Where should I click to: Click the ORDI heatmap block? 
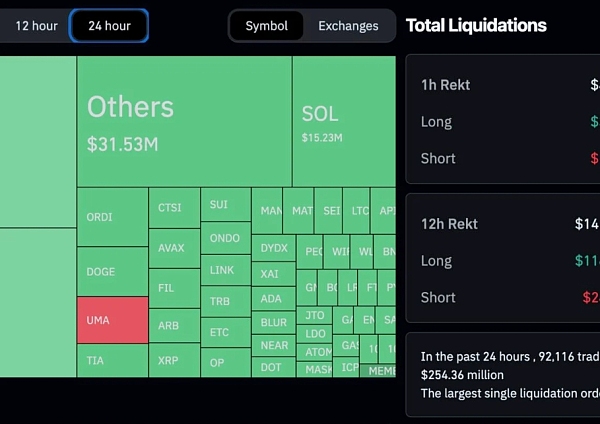(112, 217)
